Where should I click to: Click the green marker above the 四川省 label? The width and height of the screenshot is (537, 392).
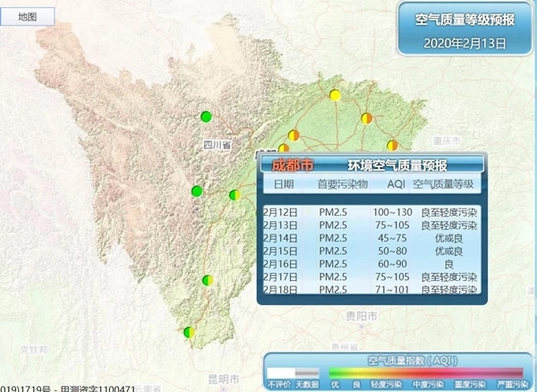coord(206,116)
